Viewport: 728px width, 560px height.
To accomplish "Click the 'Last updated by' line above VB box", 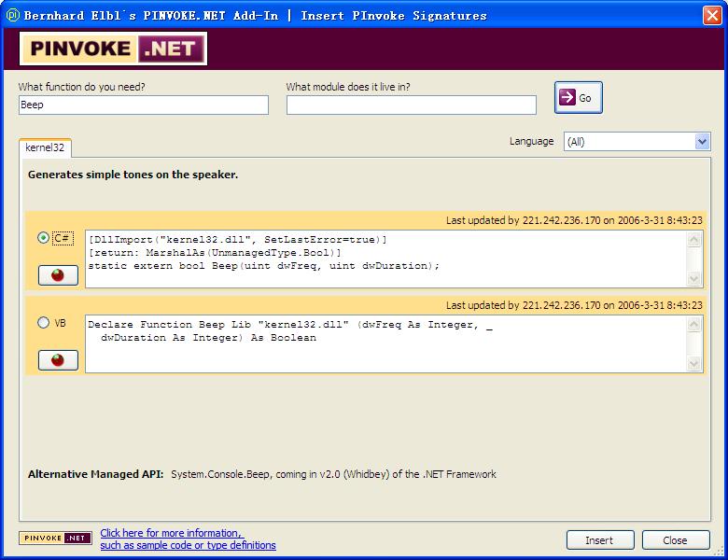I will pyautogui.click(x=574, y=305).
